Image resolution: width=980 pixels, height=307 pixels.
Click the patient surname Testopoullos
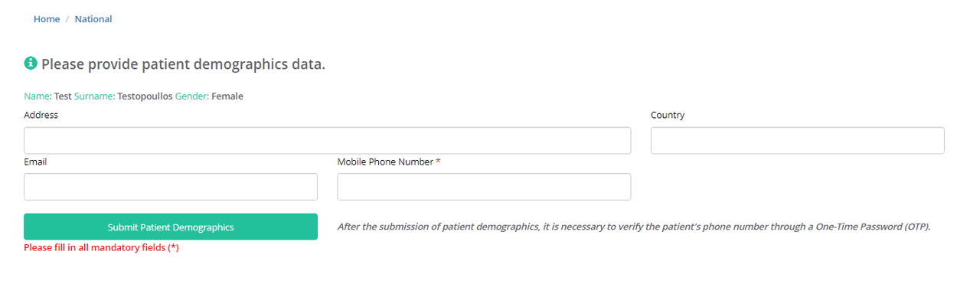(x=145, y=96)
